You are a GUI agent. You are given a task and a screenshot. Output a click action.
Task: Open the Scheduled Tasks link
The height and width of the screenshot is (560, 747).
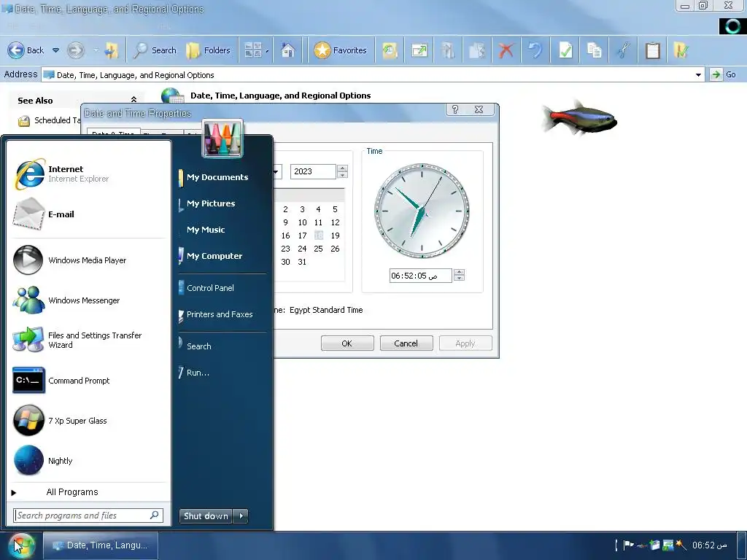click(50, 120)
